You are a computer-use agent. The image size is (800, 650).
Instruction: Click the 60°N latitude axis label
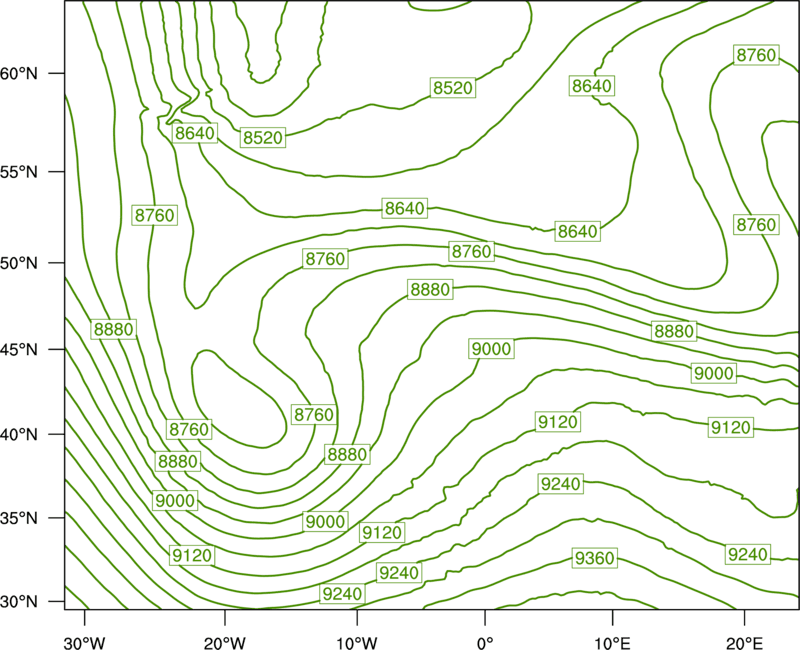click(19, 73)
